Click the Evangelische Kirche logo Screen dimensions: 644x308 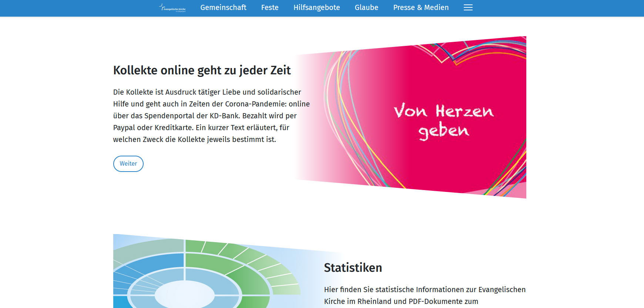point(172,8)
